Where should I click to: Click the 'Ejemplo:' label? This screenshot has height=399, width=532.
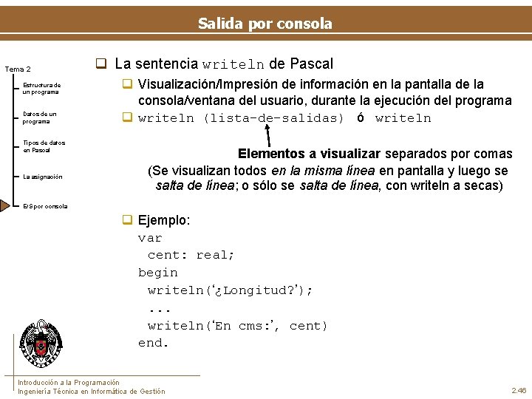[x=164, y=220]
